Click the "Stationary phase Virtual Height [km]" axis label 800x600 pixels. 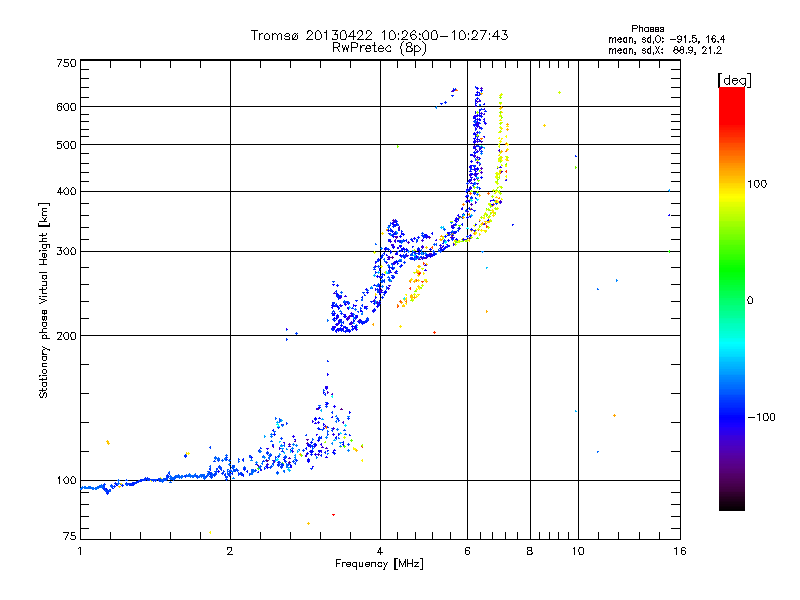44,300
